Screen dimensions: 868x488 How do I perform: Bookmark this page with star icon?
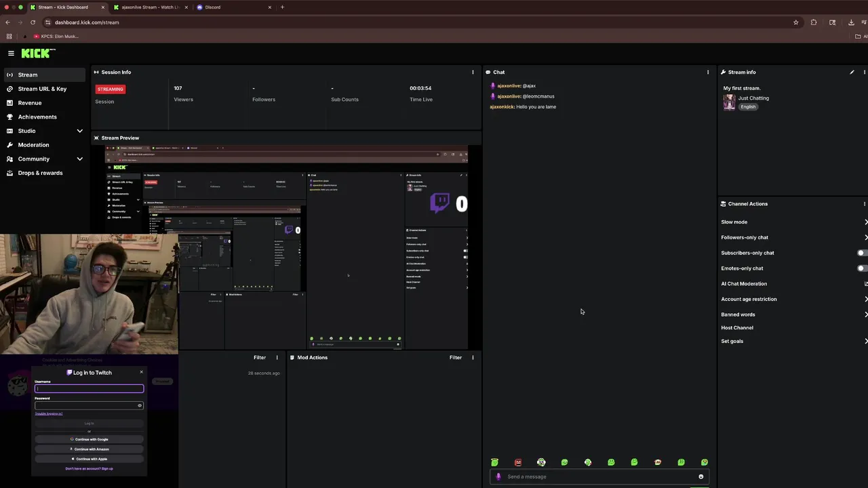point(796,22)
